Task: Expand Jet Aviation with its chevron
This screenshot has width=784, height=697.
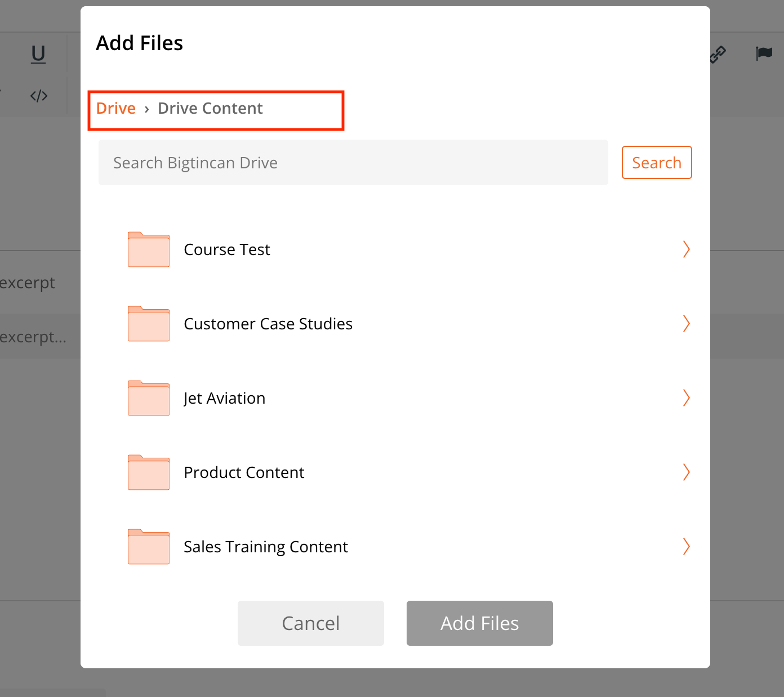Action: click(x=686, y=397)
